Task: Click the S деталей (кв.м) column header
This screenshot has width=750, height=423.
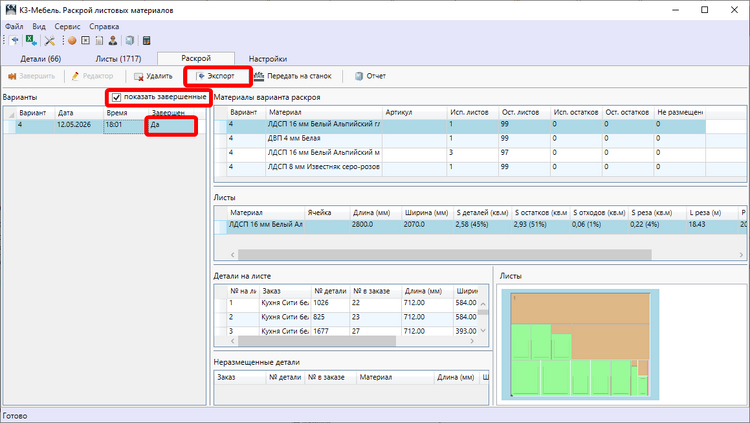Action: tap(482, 213)
